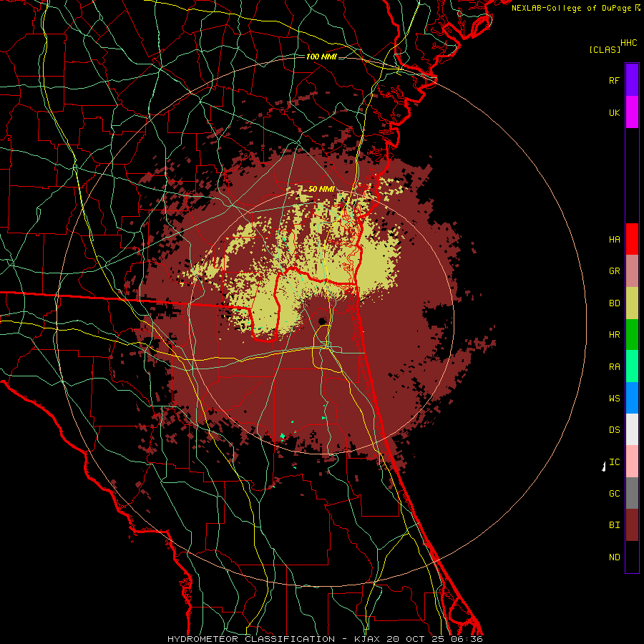Select the BD yellow legend swatch
Screen dimensions: 644x644
632,303
